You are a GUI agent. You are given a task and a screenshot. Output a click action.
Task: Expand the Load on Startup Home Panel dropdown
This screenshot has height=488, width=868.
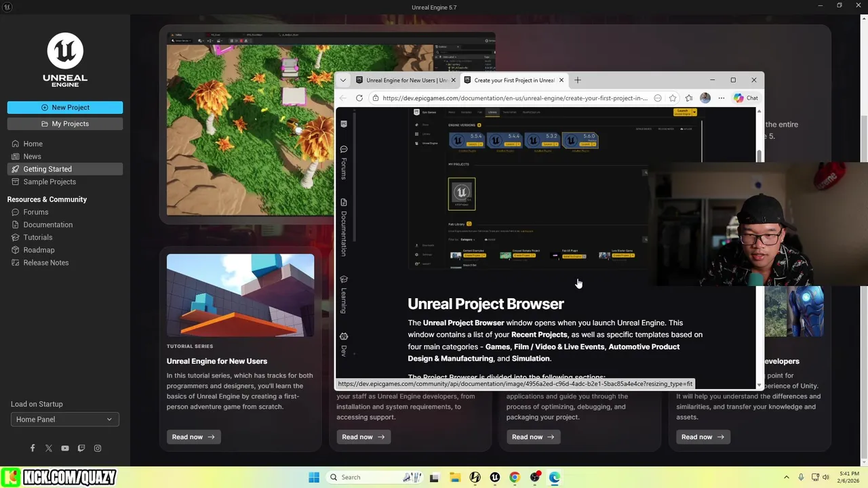coord(65,420)
